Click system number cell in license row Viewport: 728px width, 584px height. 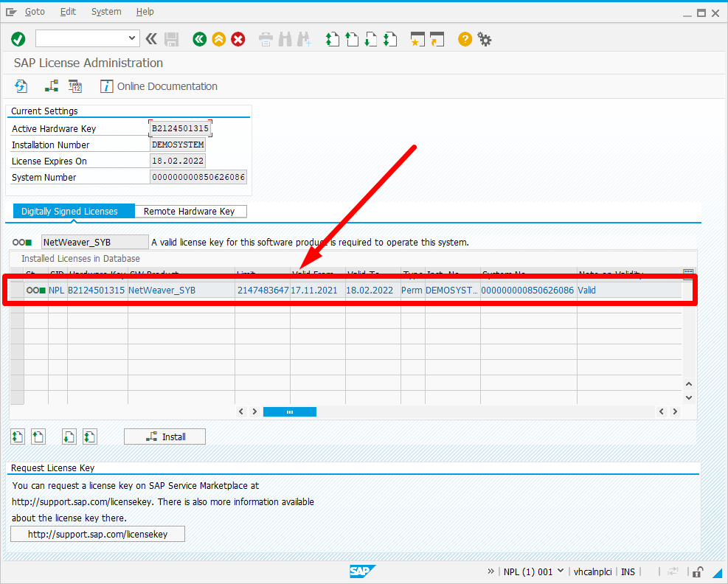pos(527,290)
